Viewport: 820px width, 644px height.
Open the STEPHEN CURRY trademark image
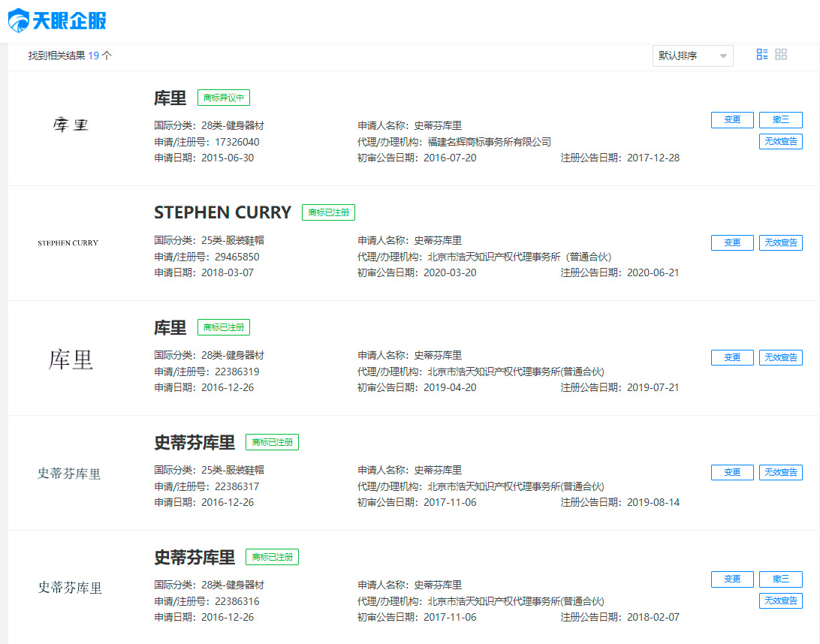pyautogui.click(x=68, y=243)
